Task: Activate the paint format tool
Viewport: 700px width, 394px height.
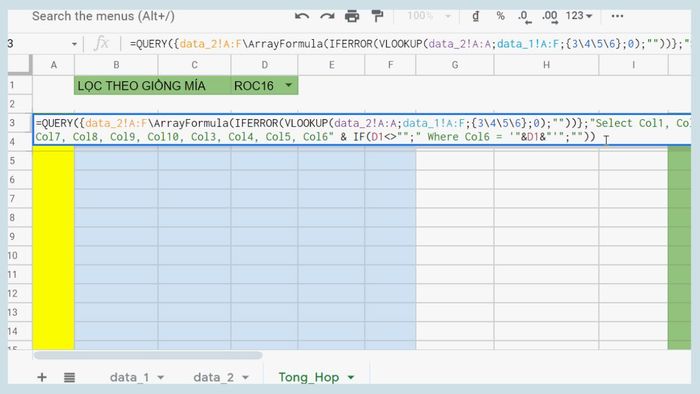Action: tap(377, 17)
